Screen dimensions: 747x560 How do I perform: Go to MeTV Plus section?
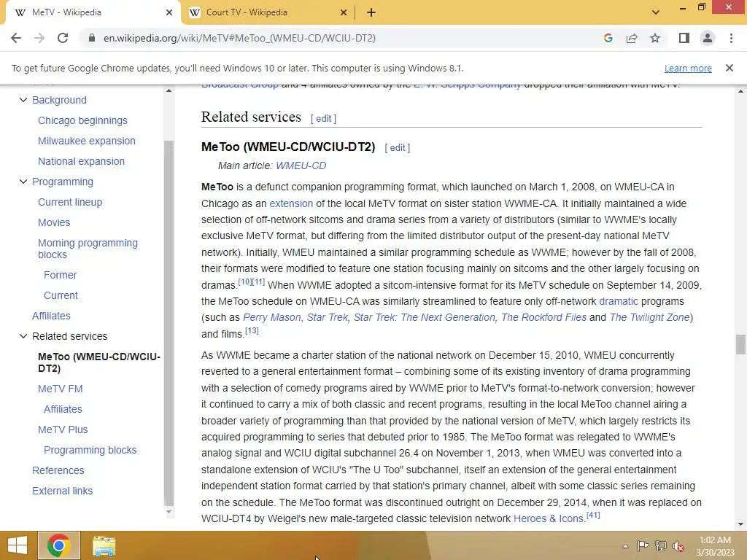pos(63,429)
